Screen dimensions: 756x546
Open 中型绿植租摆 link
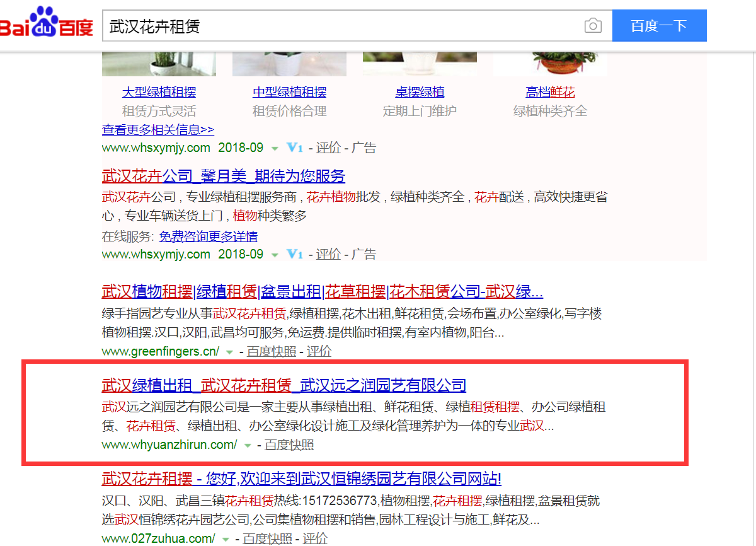289,92
